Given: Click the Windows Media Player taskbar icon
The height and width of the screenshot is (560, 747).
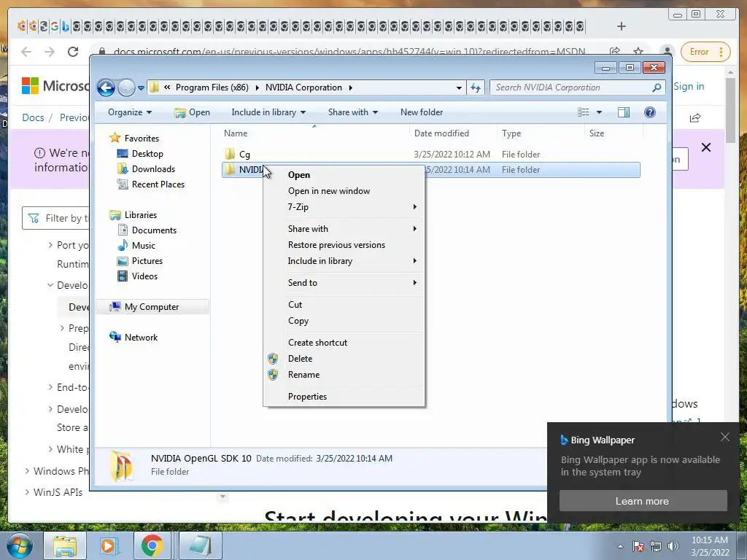Looking at the screenshot, I should pyautogui.click(x=109, y=545).
